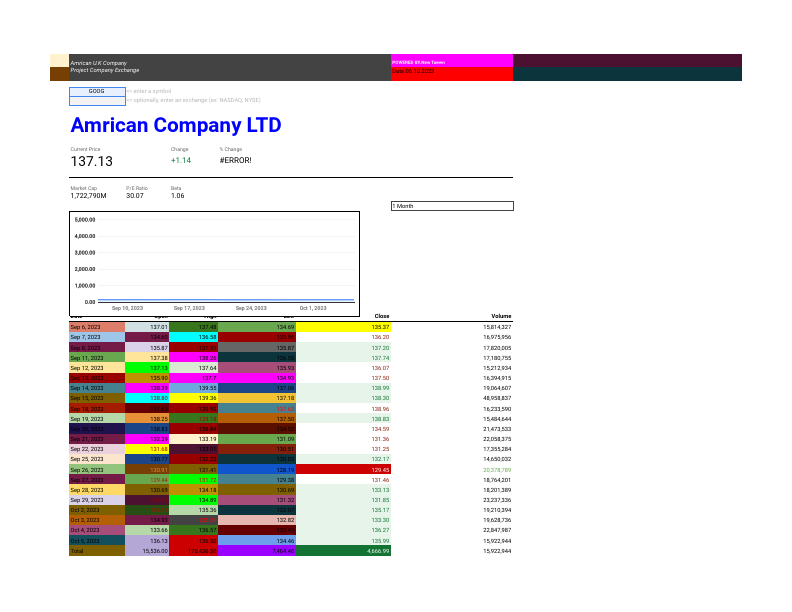This screenshot has width=792, height=612.
Task: Select the Sep 26, 2023 date cell
Action: (x=97, y=470)
